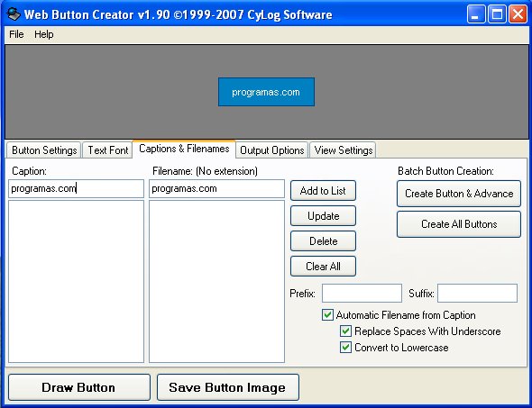Close the Web Button Creator window
Viewport: 532px width, 408px height.
[x=518, y=14]
